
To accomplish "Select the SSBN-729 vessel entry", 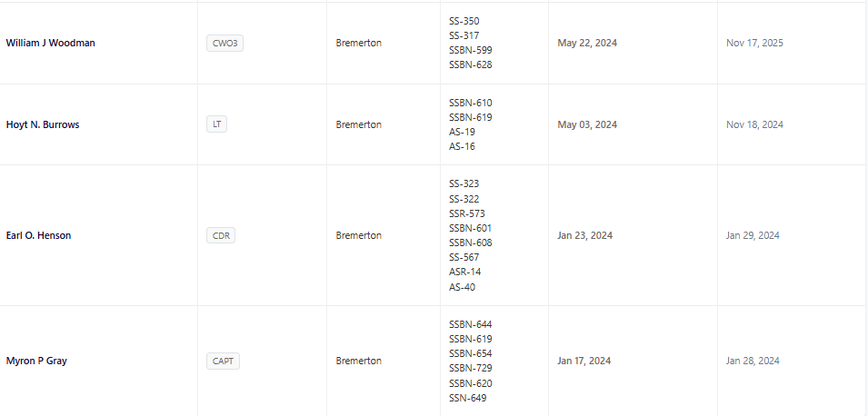I will (470, 368).
